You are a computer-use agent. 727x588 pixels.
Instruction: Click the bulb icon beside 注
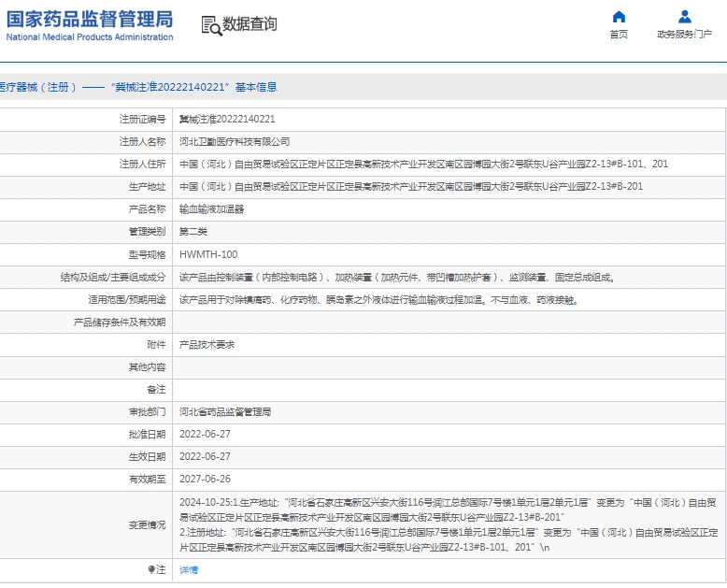pos(151,569)
